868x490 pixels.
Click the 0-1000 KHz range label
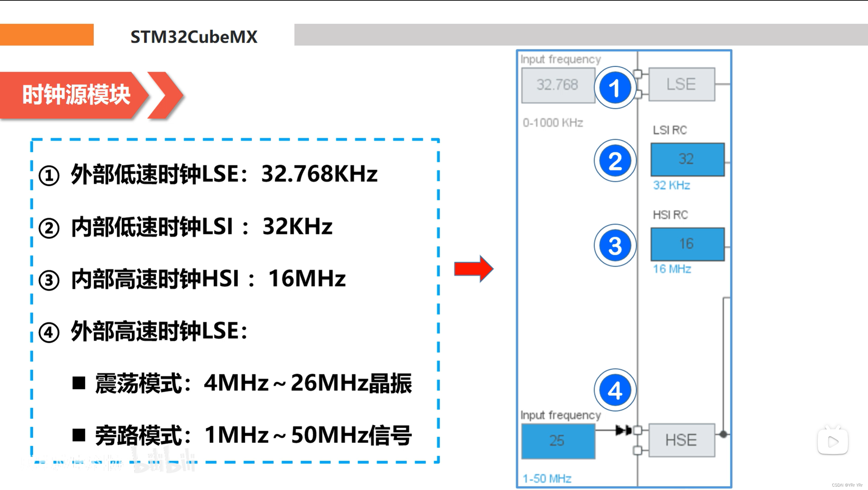tap(553, 123)
